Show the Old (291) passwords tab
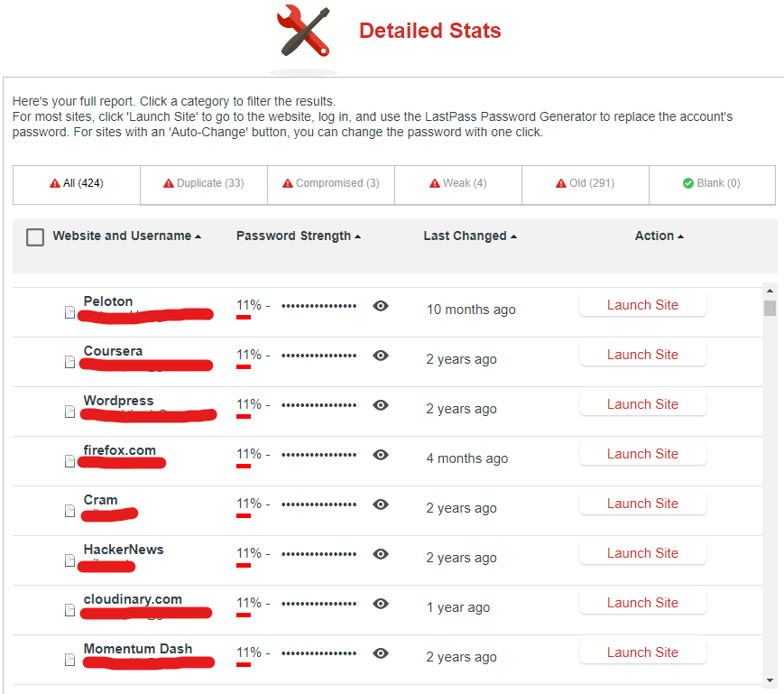784x694 pixels. (585, 183)
